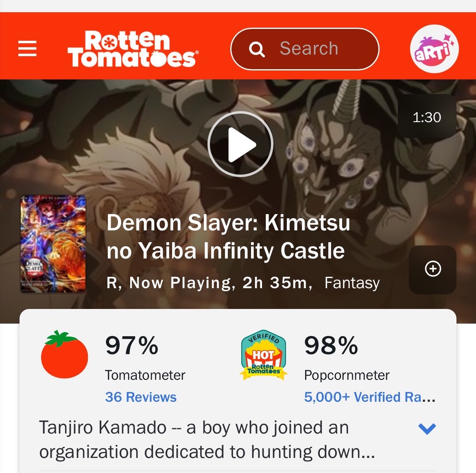The width and height of the screenshot is (476, 473).
Task: Open the aRTi assistant icon
Action: [x=434, y=48]
